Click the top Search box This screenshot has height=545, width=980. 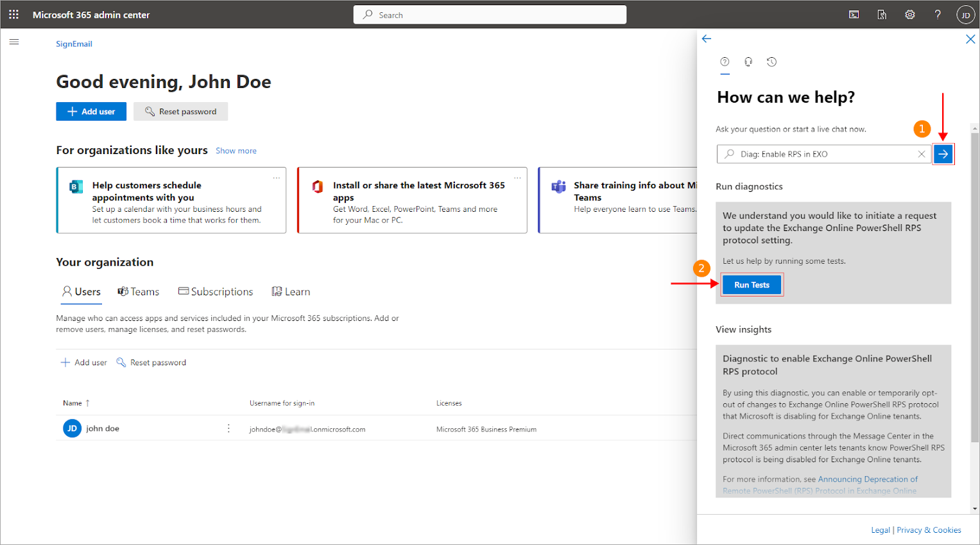[x=490, y=15]
